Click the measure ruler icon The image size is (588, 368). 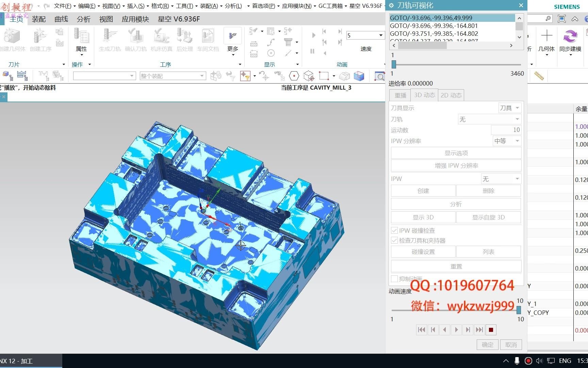539,76
